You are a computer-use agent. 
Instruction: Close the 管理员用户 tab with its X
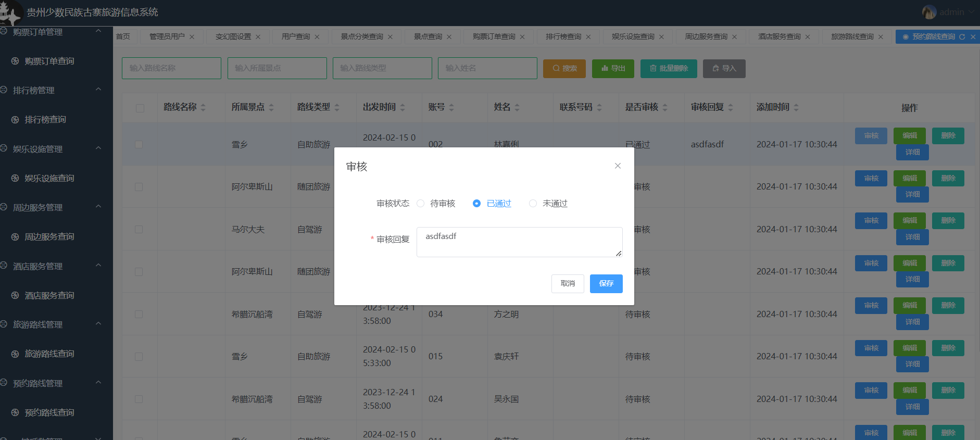click(192, 37)
